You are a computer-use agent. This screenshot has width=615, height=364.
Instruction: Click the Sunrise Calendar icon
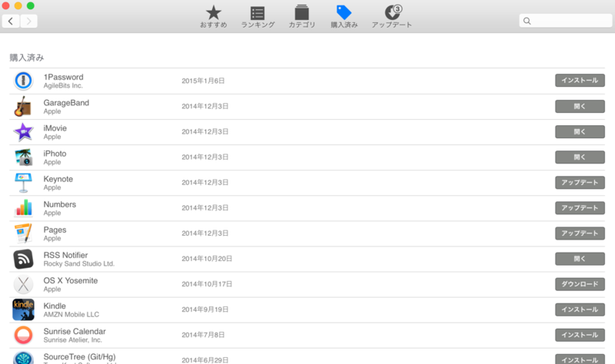pyautogui.click(x=24, y=335)
